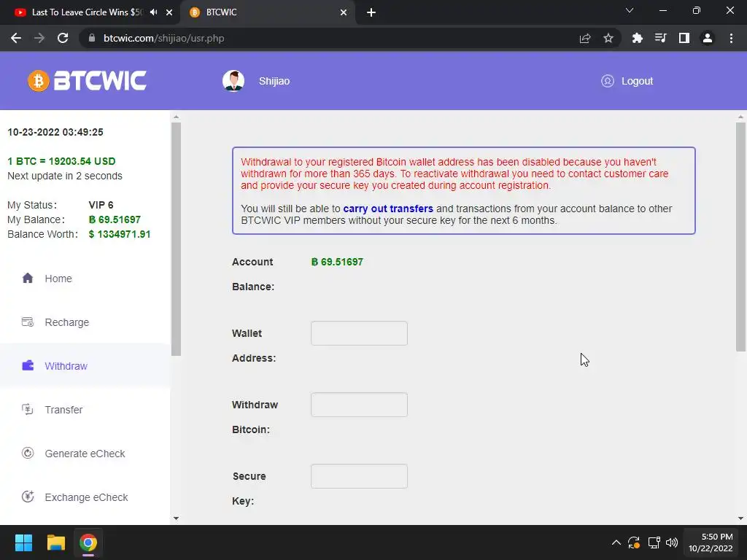
Task: Click the share page icon in address bar
Action: click(585, 38)
